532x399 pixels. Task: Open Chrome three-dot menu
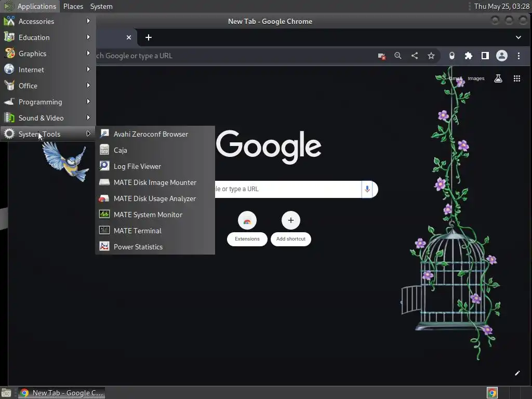pyautogui.click(x=518, y=56)
